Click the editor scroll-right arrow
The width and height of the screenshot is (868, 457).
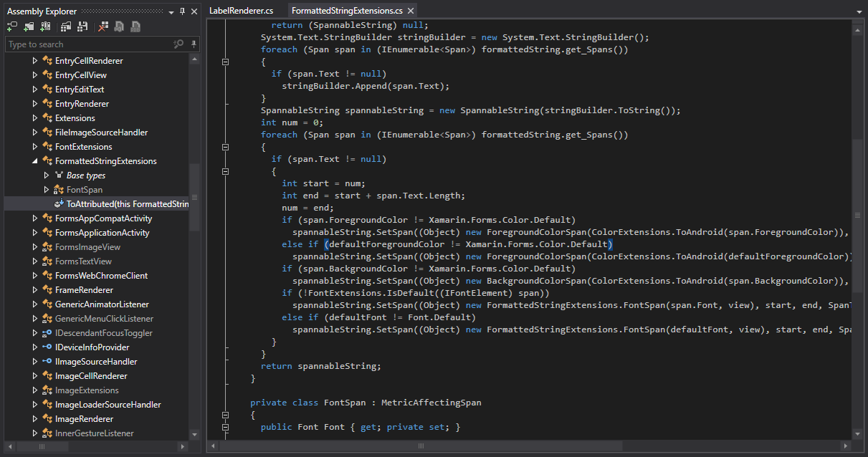click(x=847, y=446)
